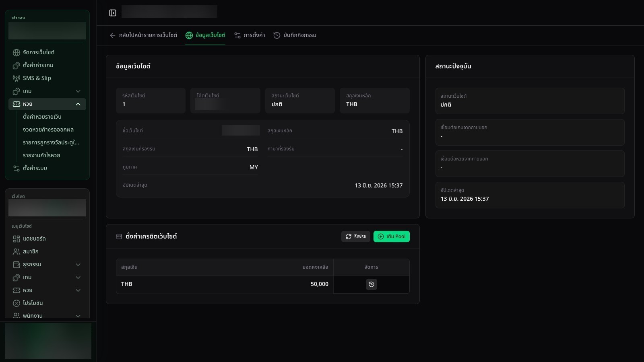Click the percent badge icon beside โปรโมชัน

[x=17, y=303]
